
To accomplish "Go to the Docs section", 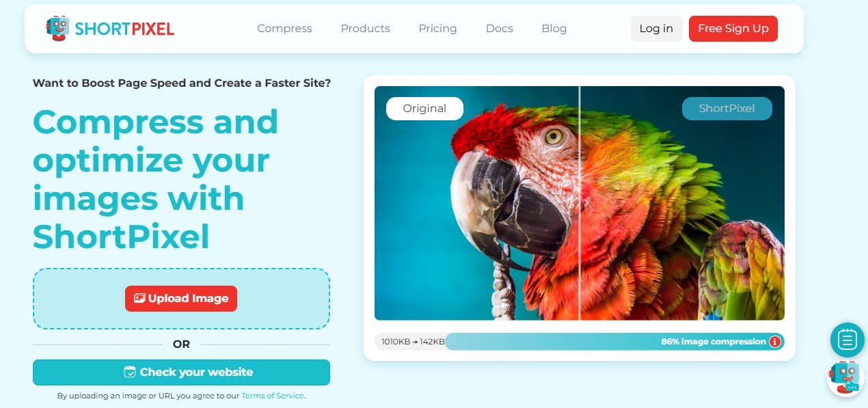I will click(499, 29).
